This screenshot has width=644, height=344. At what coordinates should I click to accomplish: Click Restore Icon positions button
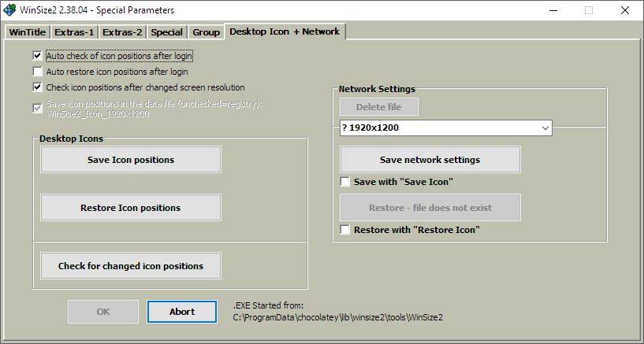[131, 208]
